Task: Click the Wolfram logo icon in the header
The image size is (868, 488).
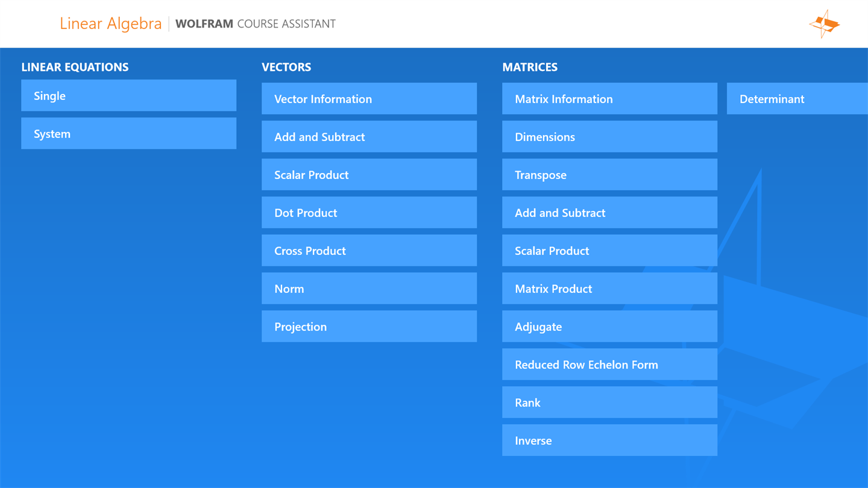Action: click(824, 24)
